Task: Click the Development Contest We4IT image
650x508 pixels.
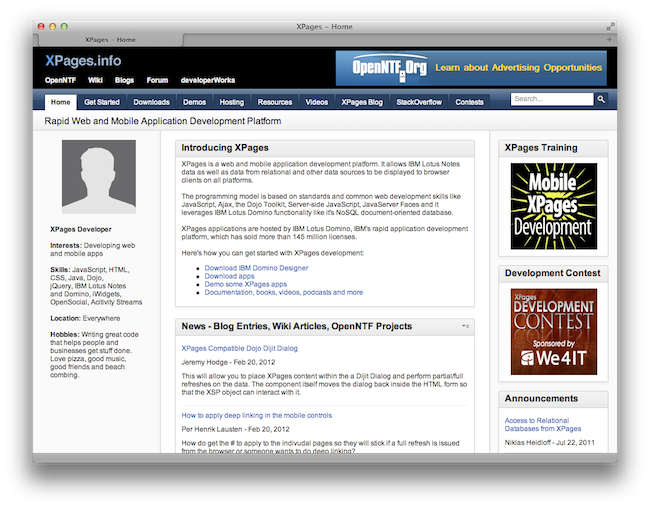Action: tap(554, 332)
